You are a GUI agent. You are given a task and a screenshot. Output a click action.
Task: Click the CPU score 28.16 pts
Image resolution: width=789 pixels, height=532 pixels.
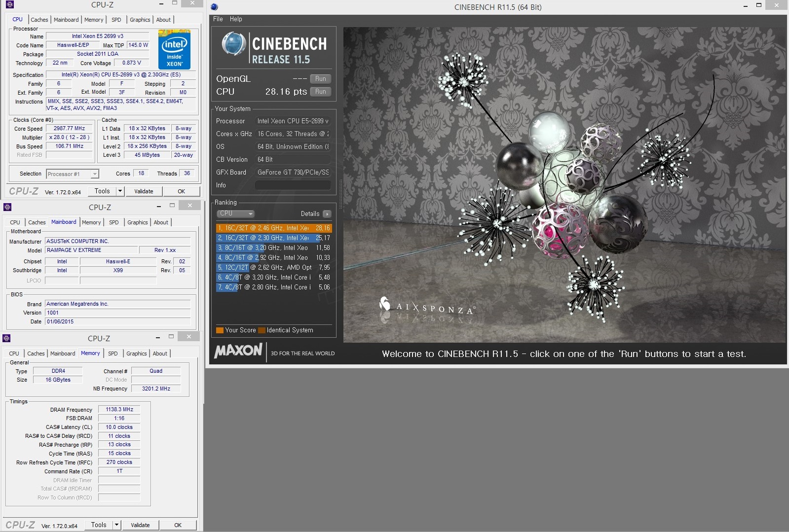point(286,92)
